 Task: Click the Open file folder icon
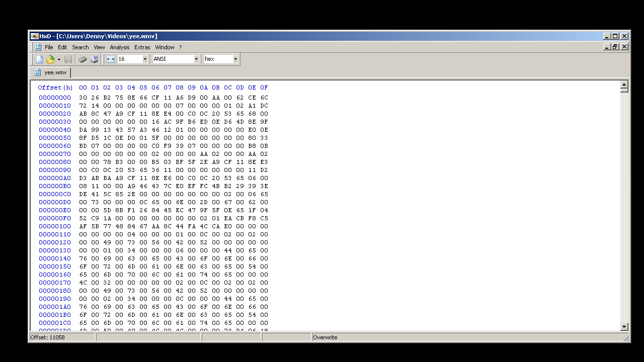(x=50, y=59)
